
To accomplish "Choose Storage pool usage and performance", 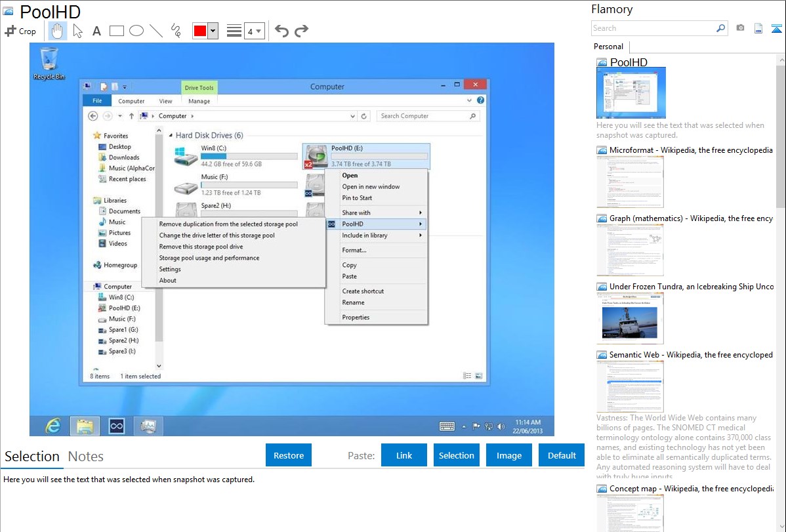I will [x=209, y=258].
